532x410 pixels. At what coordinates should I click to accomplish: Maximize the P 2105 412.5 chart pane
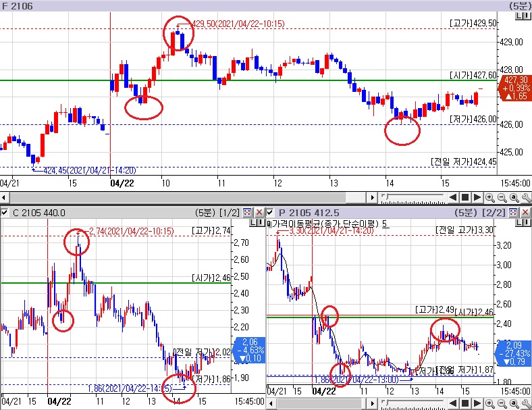pyautogui.click(x=513, y=213)
